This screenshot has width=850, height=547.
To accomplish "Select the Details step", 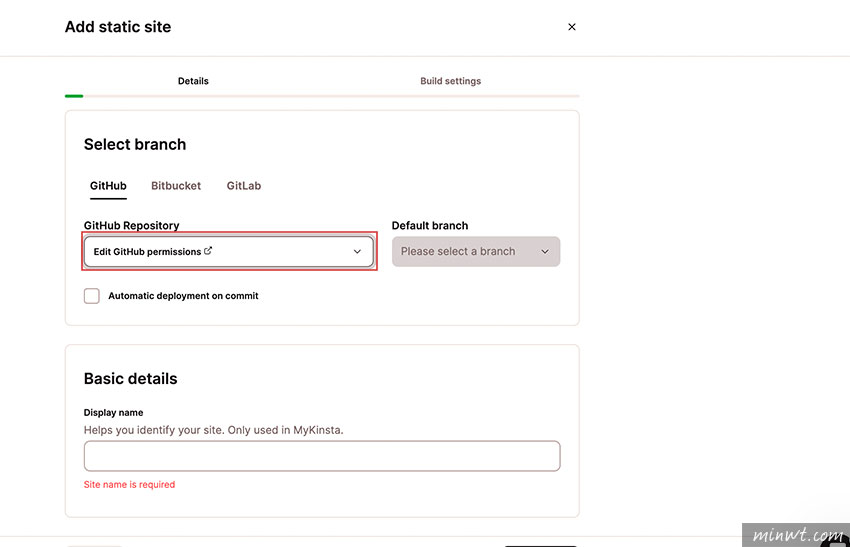I will pyautogui.click(x=193, y=81).
